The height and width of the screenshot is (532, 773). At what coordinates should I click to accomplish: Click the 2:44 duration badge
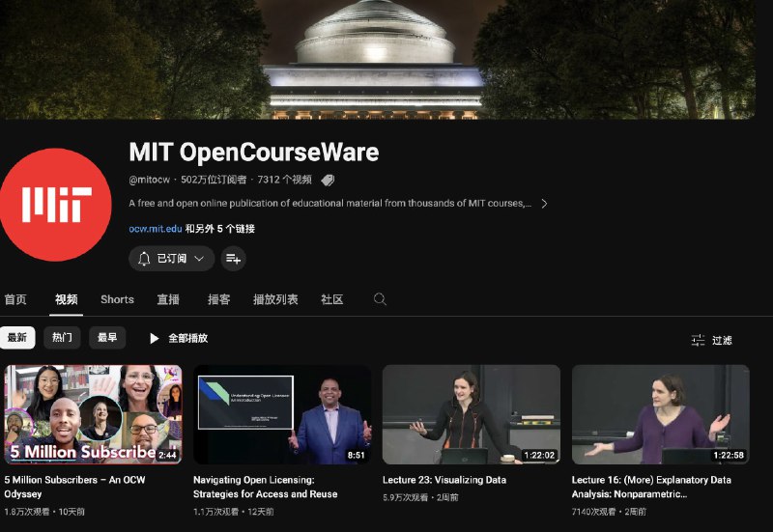167,455
